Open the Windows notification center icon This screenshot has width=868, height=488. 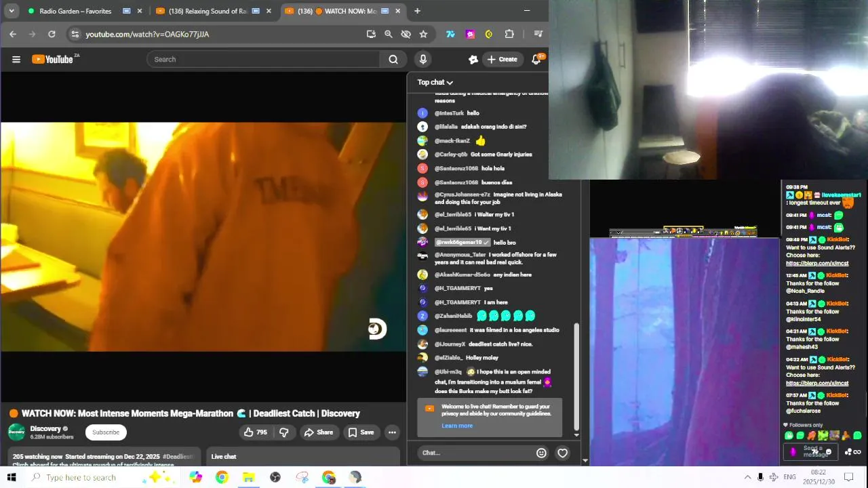(x=848, y=477)
